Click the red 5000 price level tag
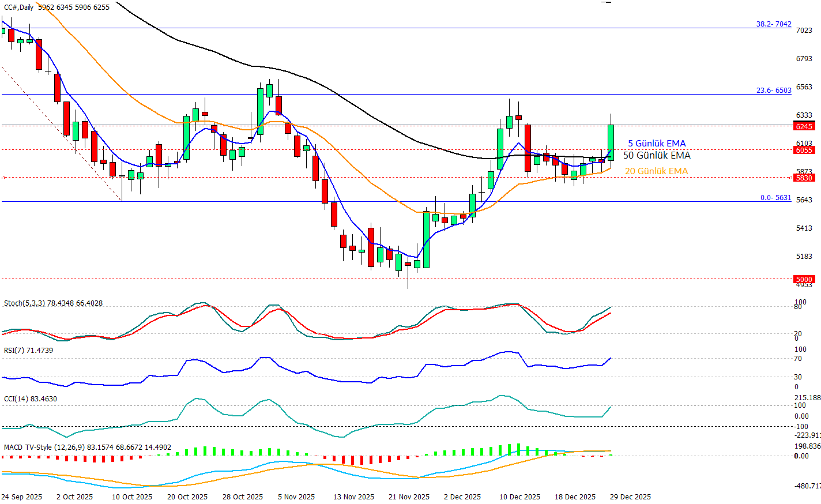 (804, 279)
